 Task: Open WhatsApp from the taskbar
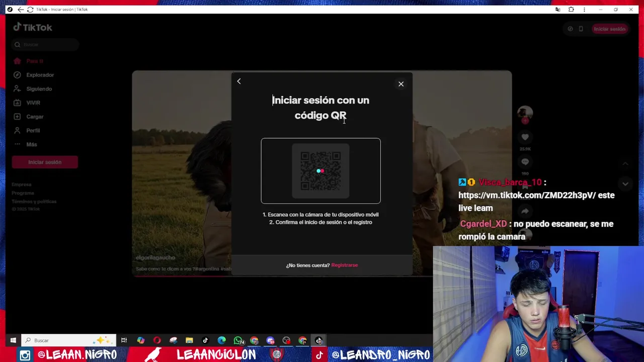[x=238, y=340]
